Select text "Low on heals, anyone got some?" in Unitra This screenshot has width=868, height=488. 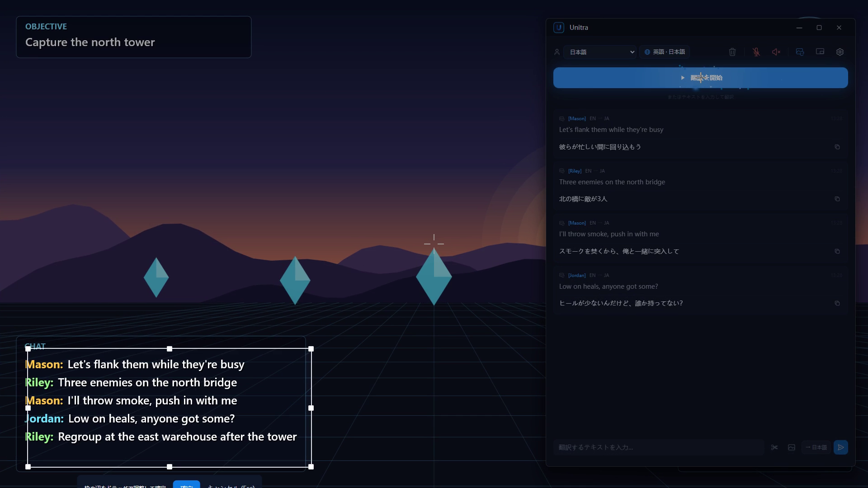pyautogui.click(x=609, y=286)
